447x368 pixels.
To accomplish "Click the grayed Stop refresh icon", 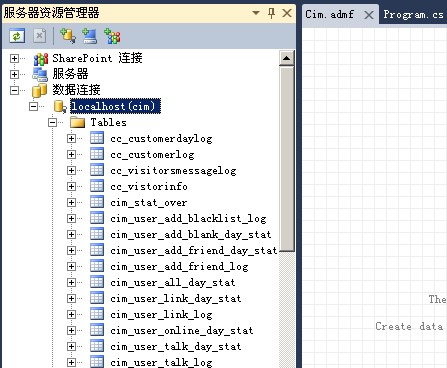I will 39,35.
